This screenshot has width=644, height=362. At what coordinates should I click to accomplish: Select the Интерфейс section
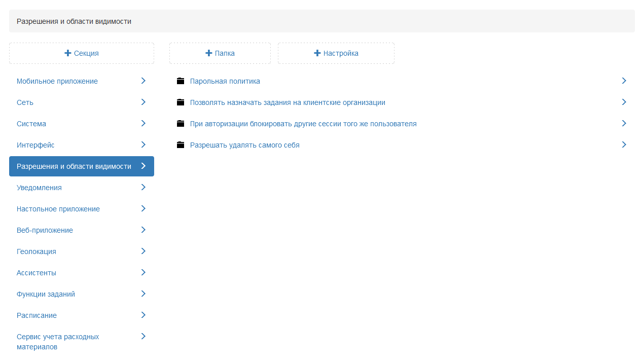point(35,145)
